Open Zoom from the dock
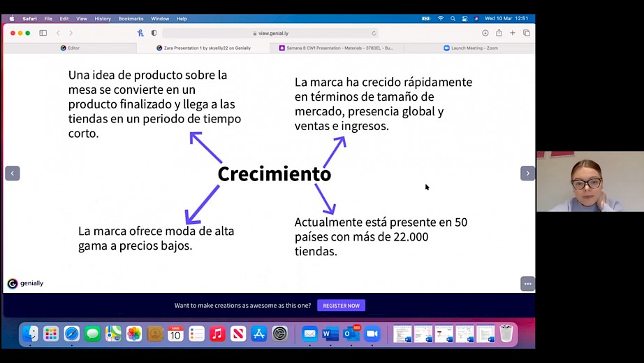 pyautogui.click(x=372, y=334)
